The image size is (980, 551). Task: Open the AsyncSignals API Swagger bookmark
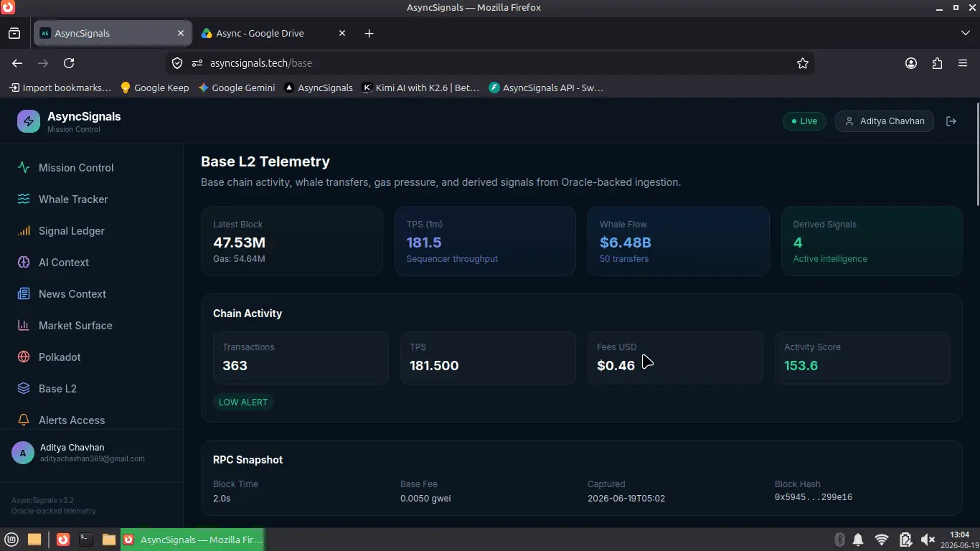tap(547, 88)
